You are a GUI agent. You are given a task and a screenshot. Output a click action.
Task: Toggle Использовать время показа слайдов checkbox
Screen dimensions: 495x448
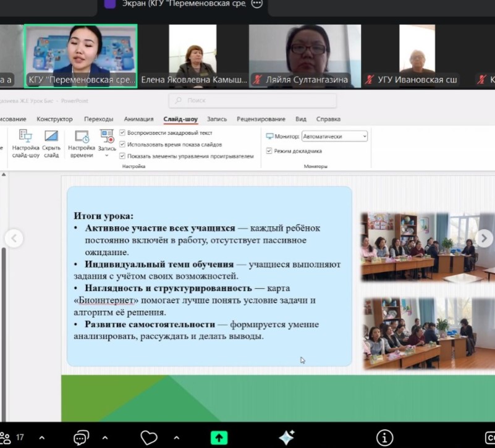tap(122, 145)
